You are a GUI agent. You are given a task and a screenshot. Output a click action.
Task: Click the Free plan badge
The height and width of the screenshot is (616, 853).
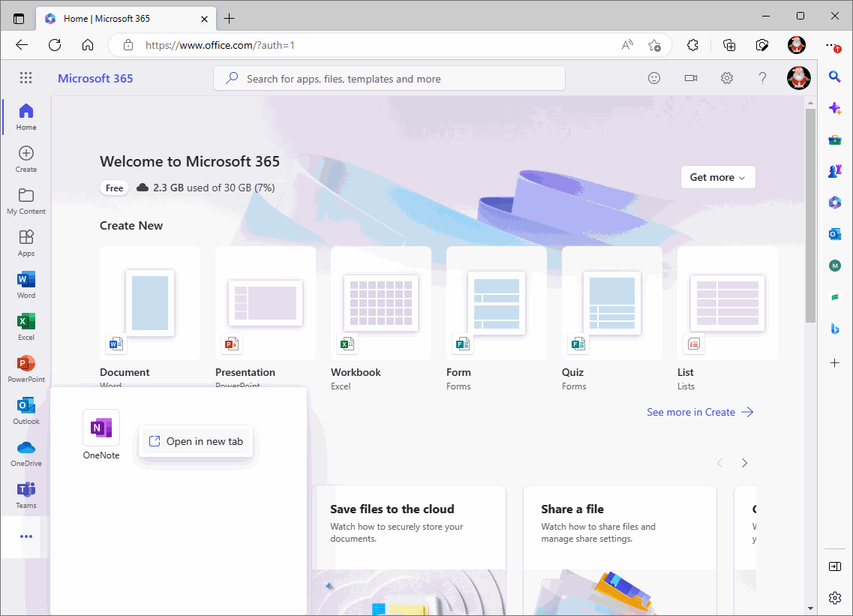[114, 188]
